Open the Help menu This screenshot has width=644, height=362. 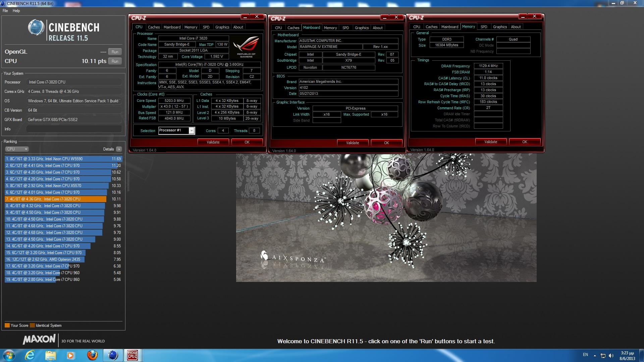(x=16, y=11)
